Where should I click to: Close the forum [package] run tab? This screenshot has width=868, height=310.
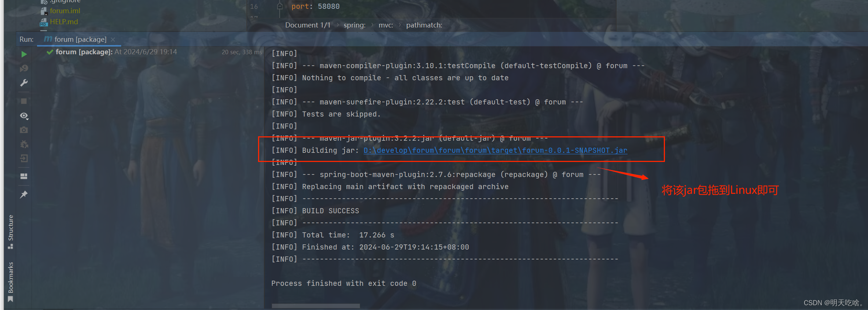click(x=113, y=40)
